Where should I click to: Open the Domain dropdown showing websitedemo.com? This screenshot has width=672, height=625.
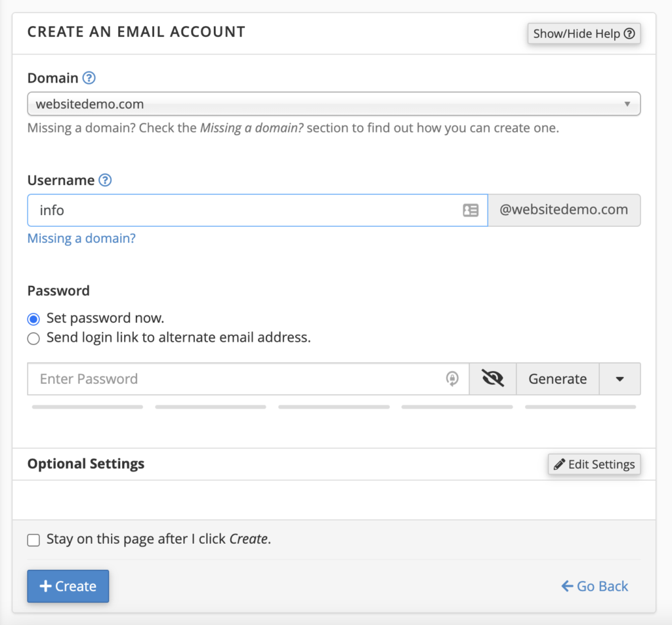[x=333, y=104]
